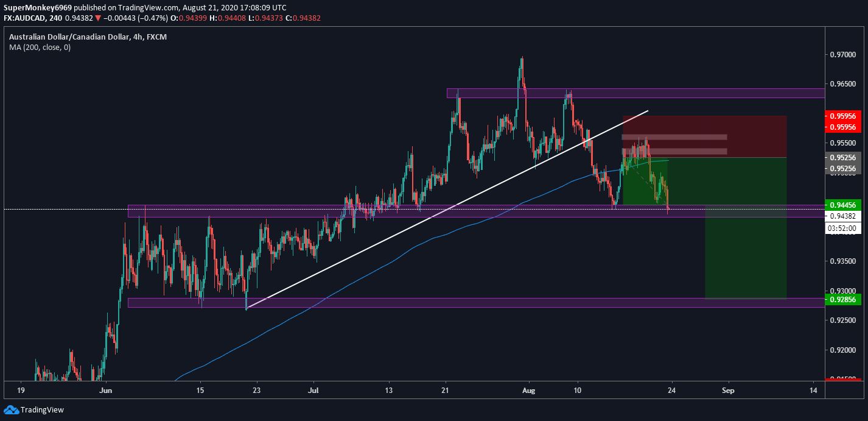Click the 0.92000 price axis label
The image size is (868, 421).
tap(842, 350)
